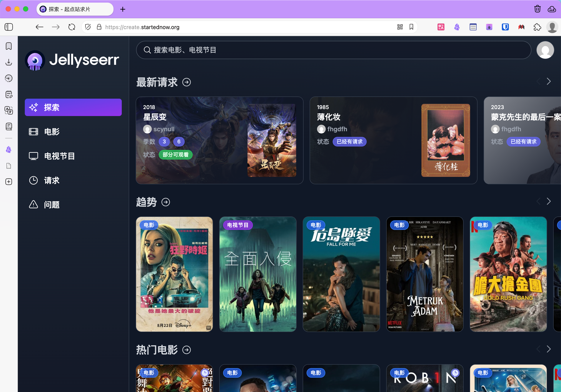Open the 全面入侵 trending poster
The width and height of the screenshot is (561, 392).
pos(258,274)
